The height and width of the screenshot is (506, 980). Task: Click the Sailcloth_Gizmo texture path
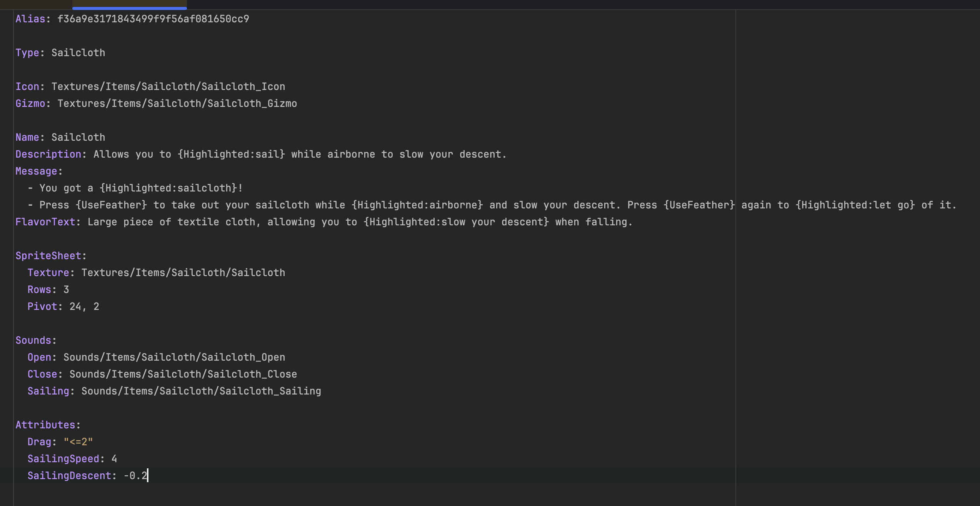[x=177, y=103]
